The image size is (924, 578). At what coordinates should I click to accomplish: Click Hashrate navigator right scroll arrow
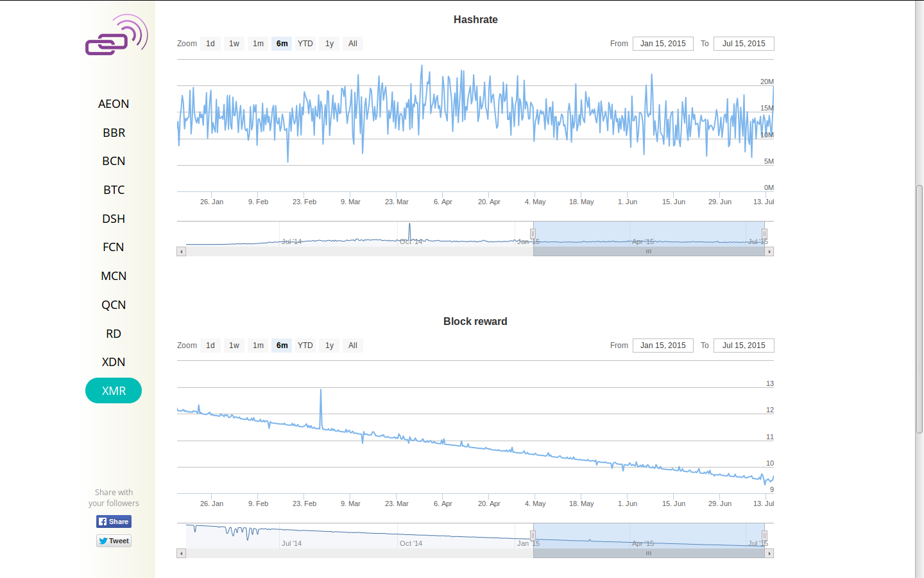pyautogui.click(x=769, y=252)
